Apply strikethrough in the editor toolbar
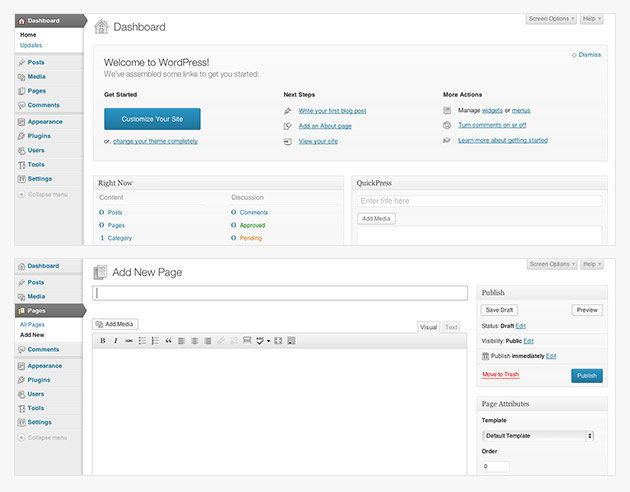 pos(129,341)
